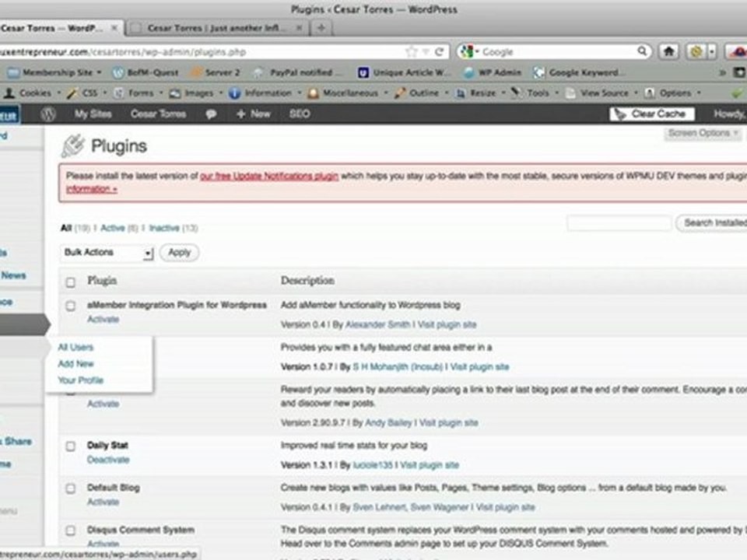
Task: Expand the Screen Options panel
Action: (x=703, y=133)
